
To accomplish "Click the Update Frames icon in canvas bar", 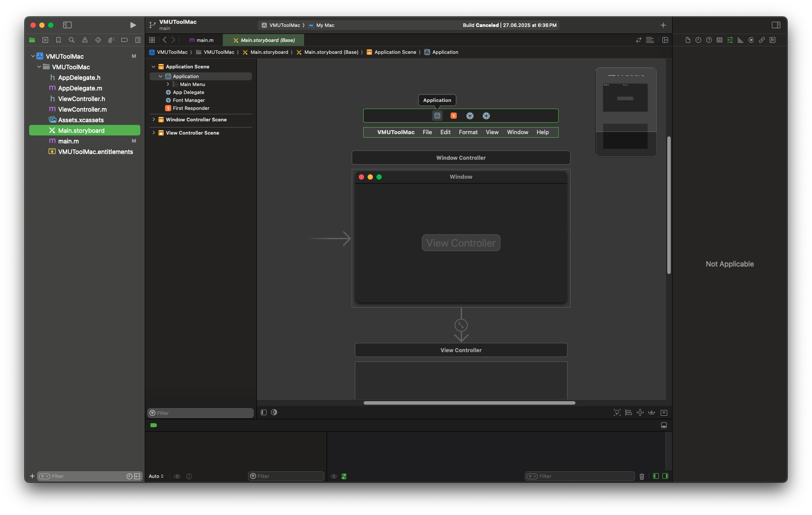I will tap(617, 413).
